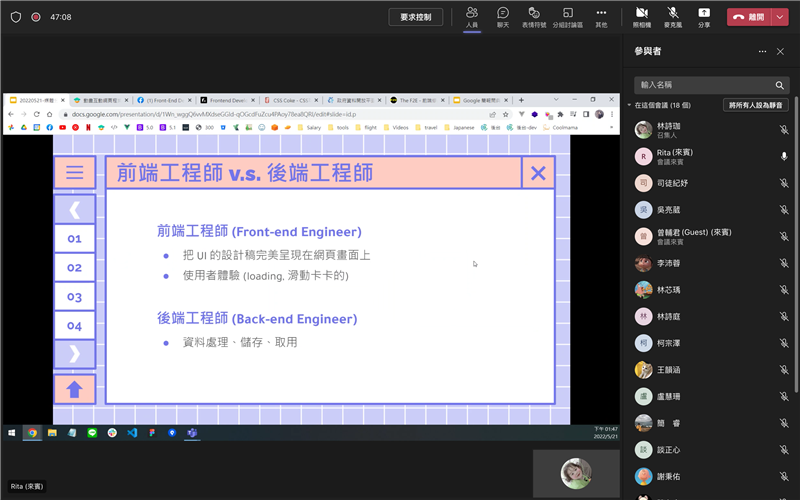This screenshot has height=500, width=800.
Task: Unmute the 麥克風 microphone
Action: coord(673,16)
